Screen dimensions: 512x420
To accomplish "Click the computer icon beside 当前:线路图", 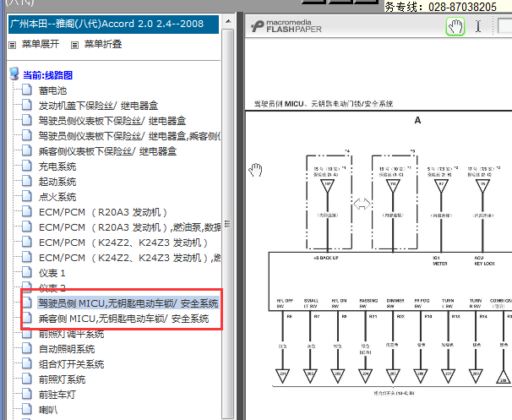I will 14,74.
